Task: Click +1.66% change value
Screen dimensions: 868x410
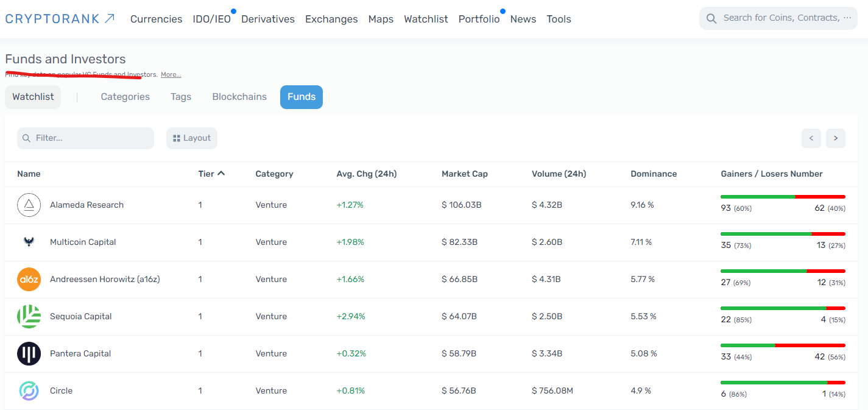Action: pos(350,279)
